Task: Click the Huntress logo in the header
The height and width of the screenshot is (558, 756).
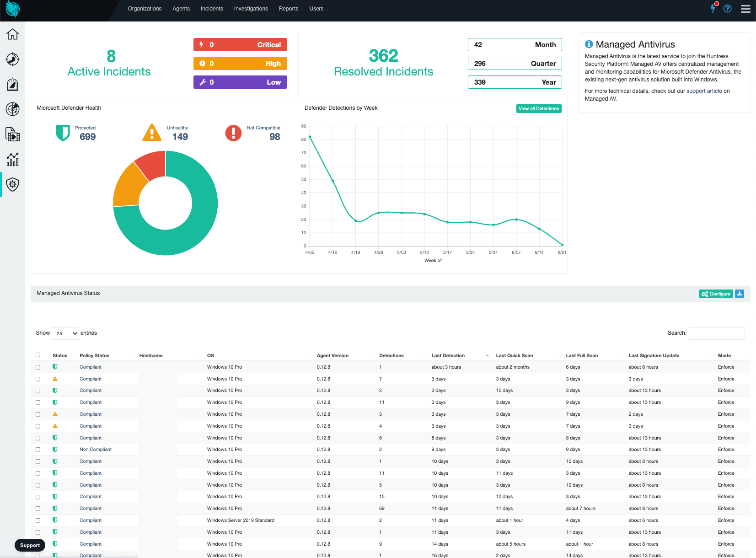Action: 12,9
